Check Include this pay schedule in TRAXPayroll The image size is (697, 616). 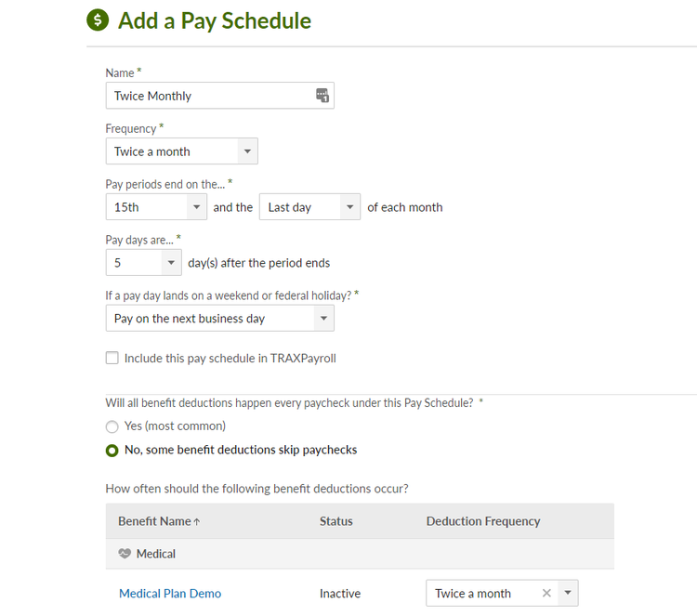pyautogui.click(x=112, y=358)
